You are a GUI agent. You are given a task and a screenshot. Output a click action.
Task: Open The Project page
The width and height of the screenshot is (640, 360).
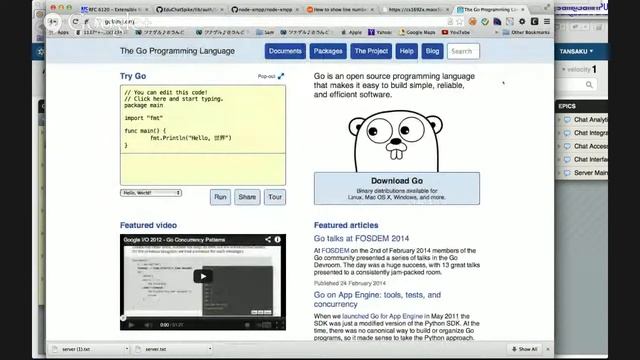371,51
